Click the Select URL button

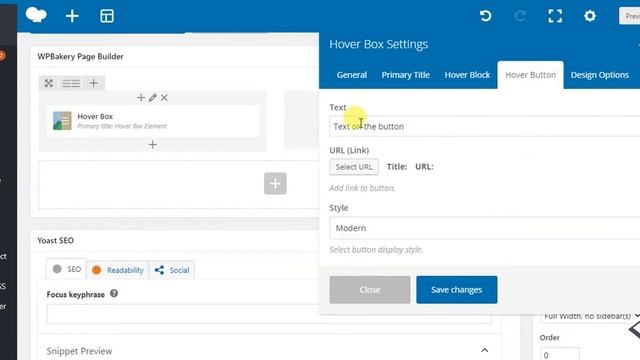point(354,167)
